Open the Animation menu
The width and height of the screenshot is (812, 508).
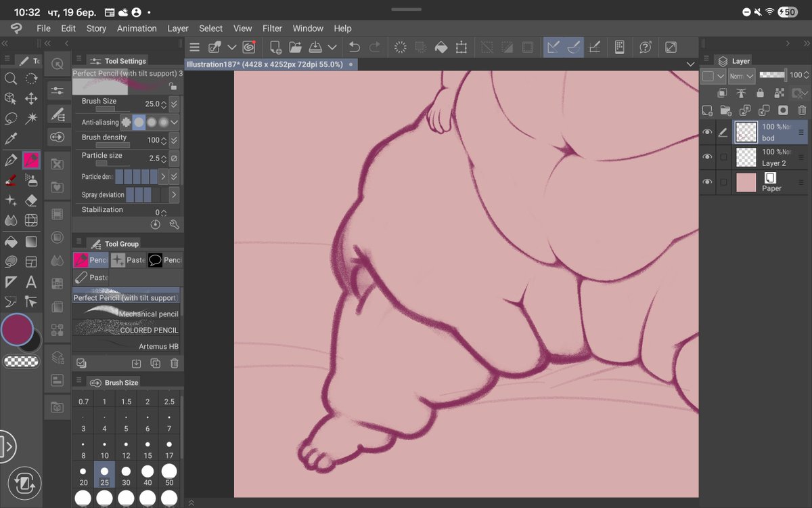tap(137, 28)
